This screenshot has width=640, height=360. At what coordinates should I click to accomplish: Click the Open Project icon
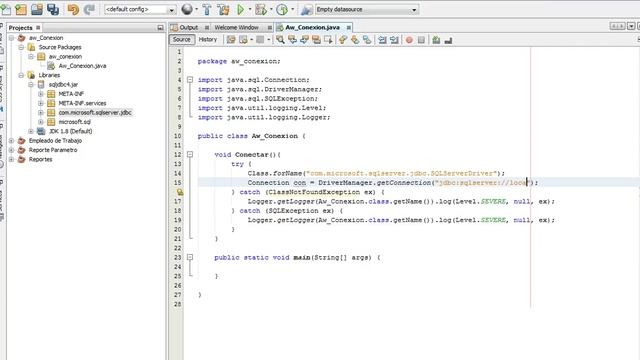pos(37,9)
